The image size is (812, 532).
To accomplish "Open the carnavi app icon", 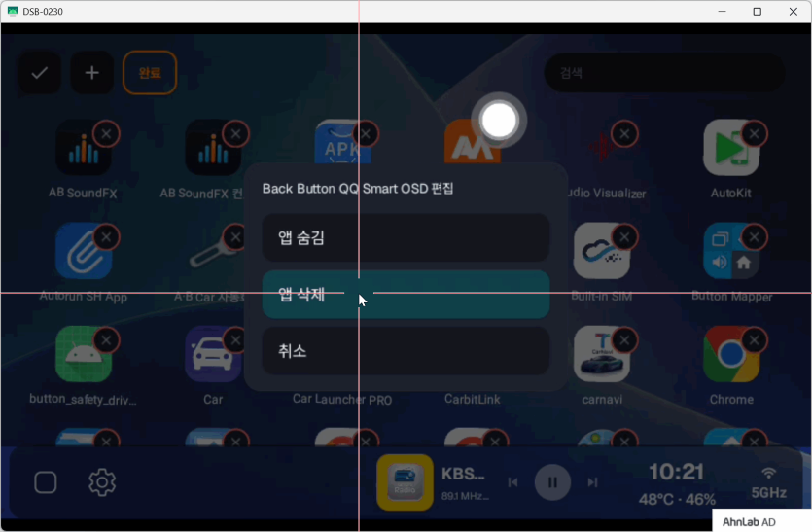I will point(602,354).
